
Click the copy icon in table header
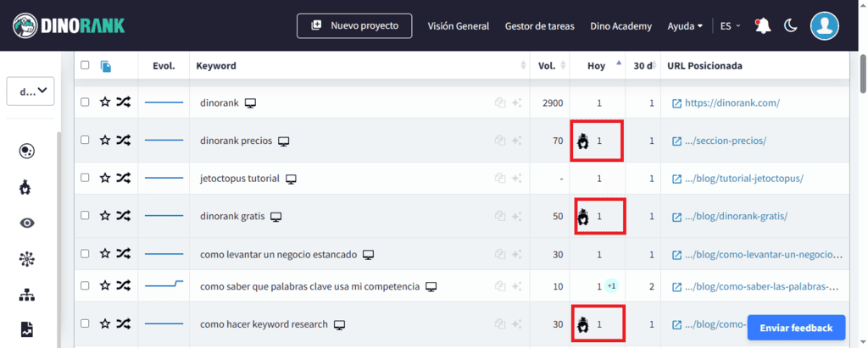[x=106, y=66]
